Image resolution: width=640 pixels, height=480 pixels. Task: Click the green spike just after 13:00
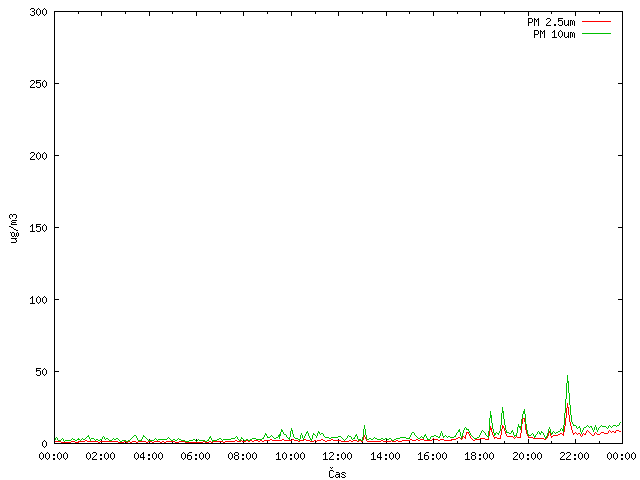(364, 426)
